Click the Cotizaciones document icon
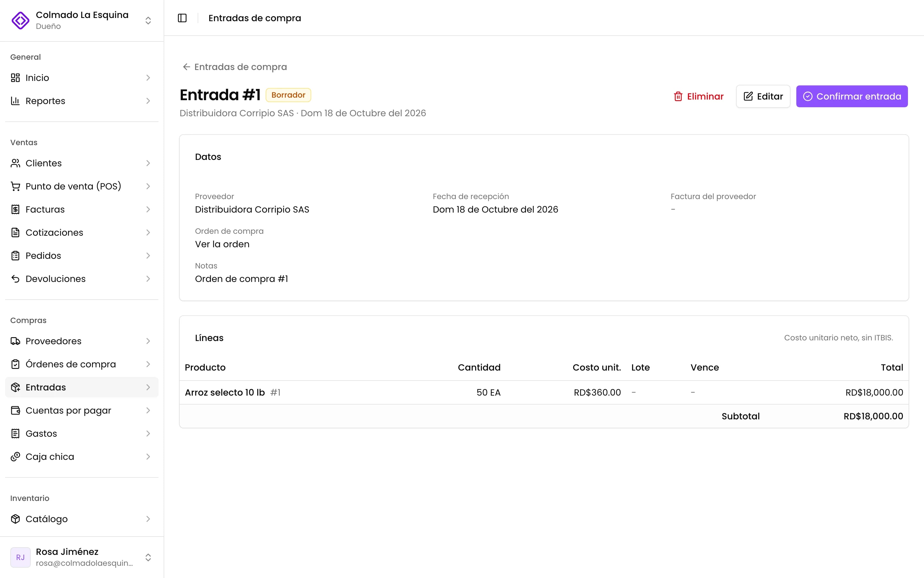The image size is (924, 578). click(15, 232)
